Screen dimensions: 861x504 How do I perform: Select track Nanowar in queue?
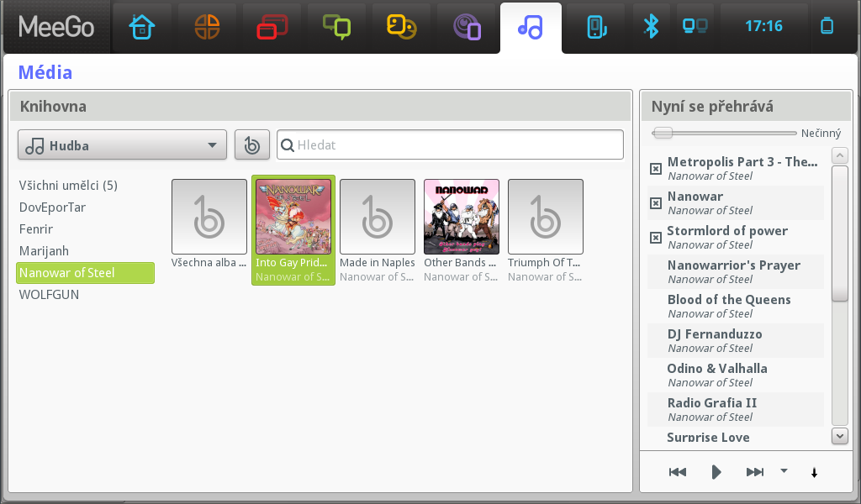click(x=736, y=203)
